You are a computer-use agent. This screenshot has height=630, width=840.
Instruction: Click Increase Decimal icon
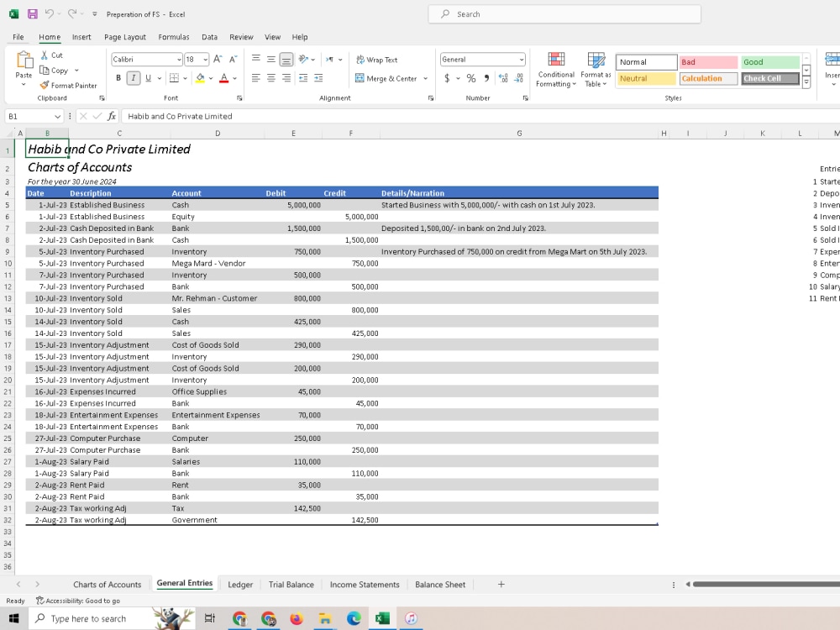click(x=503, y=78)
